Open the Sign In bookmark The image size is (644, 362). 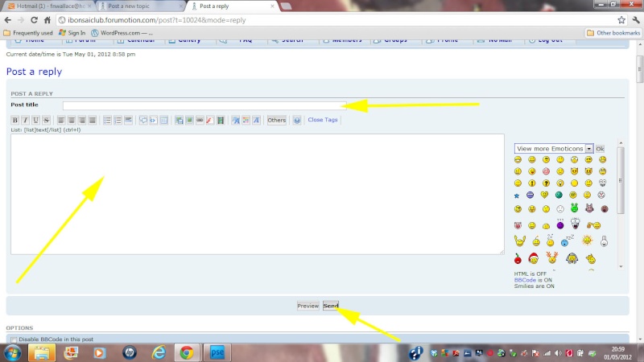click(x=72, y=33)
